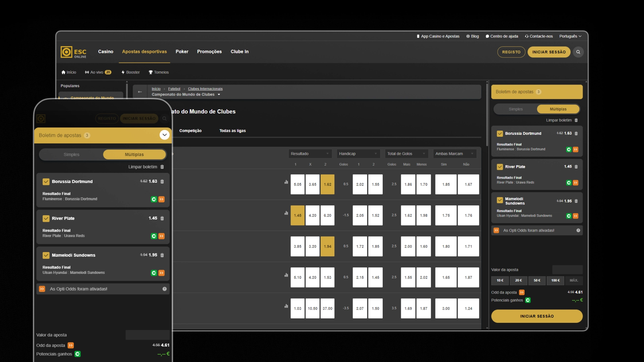Viewport: 644px width, 362px height.
Task: Click orange Opti Odds icon beside desktop Odd da aposta
Action: pyautogui.click(x=522, y=292)
